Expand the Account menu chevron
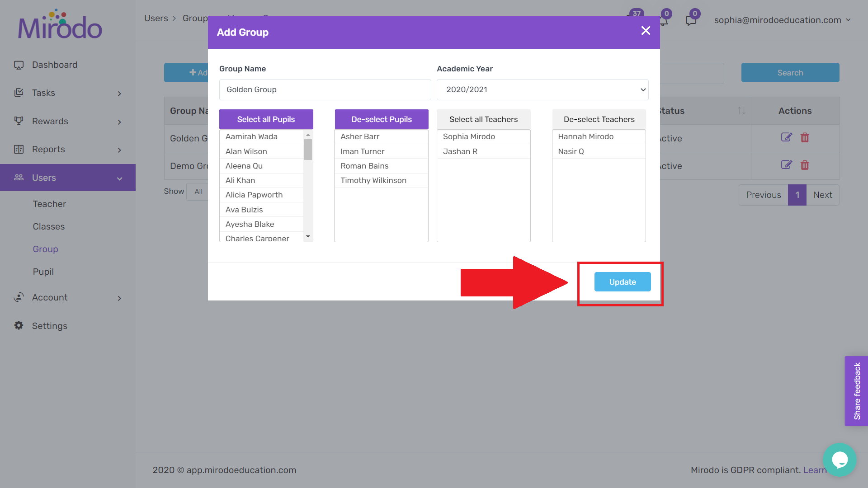 119,298
